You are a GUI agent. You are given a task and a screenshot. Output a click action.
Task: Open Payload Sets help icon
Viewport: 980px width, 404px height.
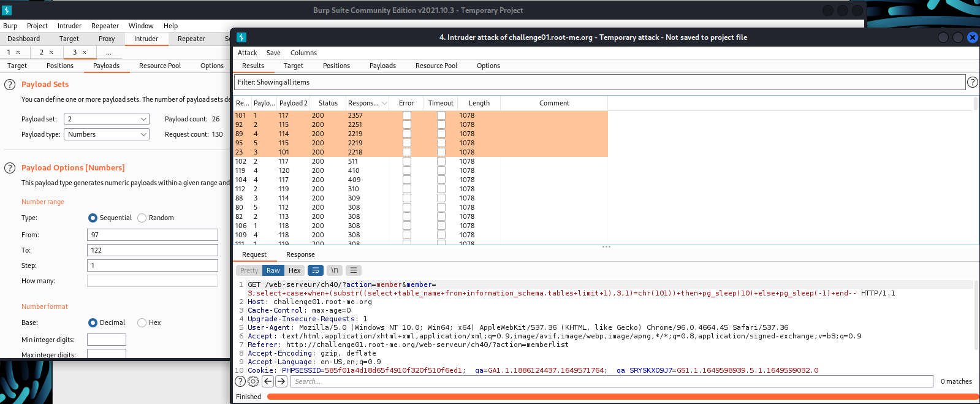(10, 85)
